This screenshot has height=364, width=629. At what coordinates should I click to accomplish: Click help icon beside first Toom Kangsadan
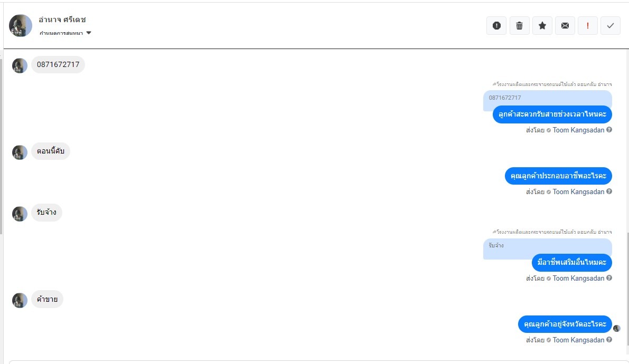(x=609, y=130)
